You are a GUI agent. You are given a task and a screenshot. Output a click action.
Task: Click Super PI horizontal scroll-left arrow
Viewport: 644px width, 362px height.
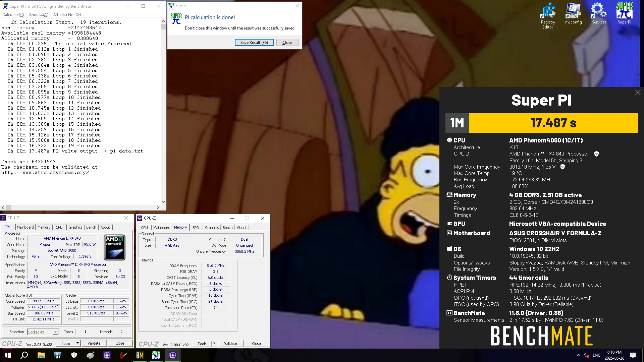pyautogui.click(x=3, y=208)
